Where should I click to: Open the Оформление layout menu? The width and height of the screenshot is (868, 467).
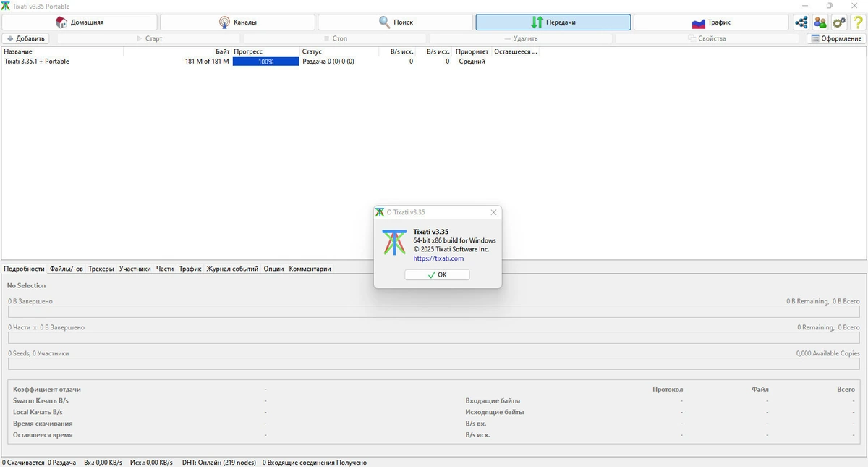(836, 38)
